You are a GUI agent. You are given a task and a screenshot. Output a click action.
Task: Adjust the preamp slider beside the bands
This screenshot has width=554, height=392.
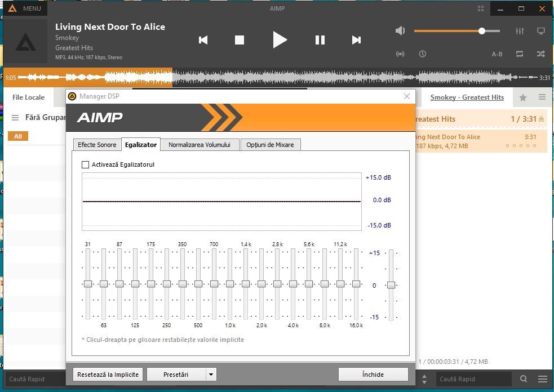[391, 285]
